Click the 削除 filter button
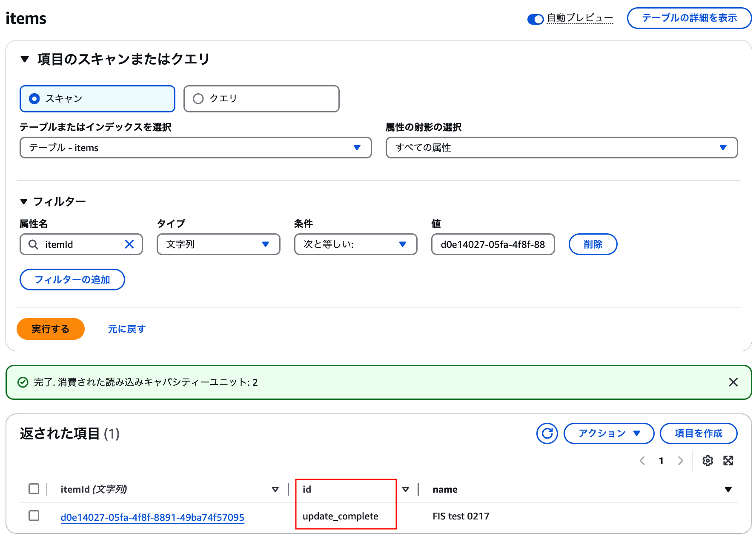 coord(593,244)
